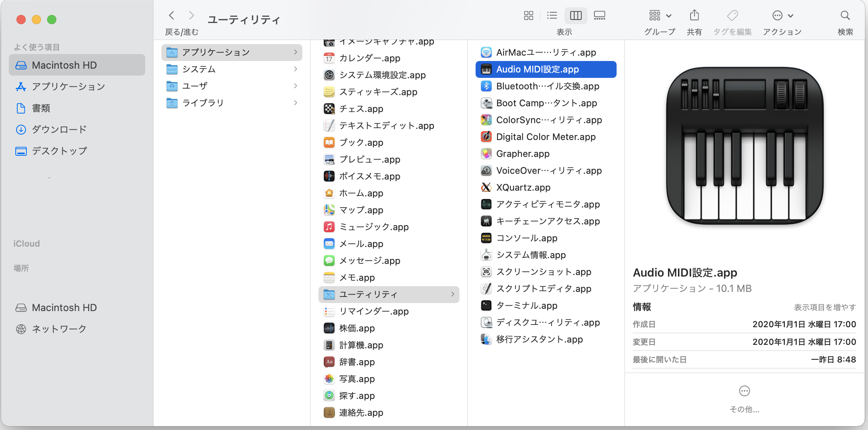Click the ボイスメモ.app icon

click(329, 176)
